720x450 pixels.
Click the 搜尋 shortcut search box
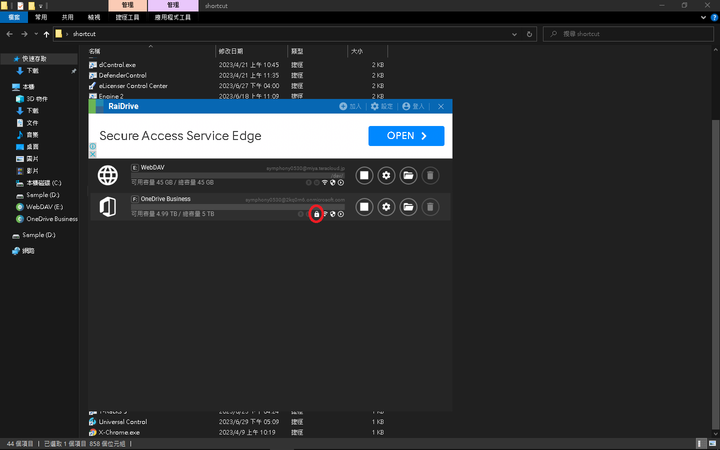point(628,34)
